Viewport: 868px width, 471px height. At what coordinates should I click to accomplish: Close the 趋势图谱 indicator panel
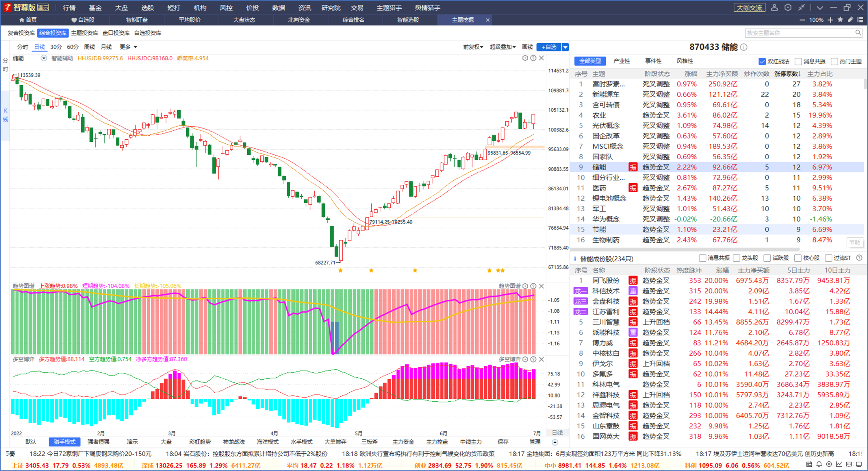tap(541, 286)
